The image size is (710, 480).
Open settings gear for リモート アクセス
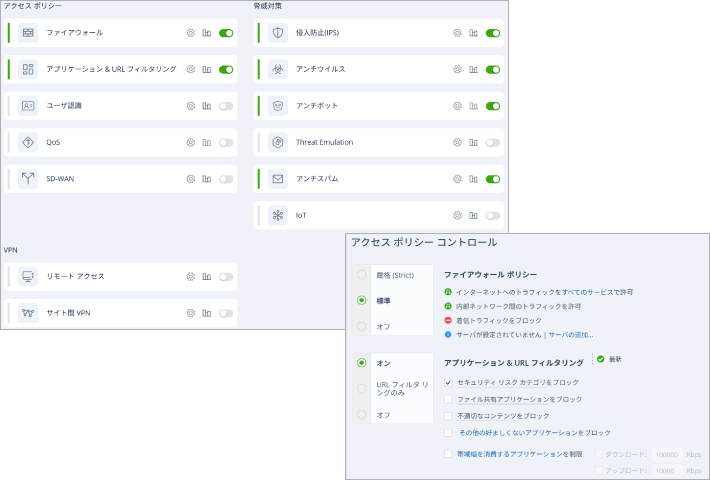point(191,277)
